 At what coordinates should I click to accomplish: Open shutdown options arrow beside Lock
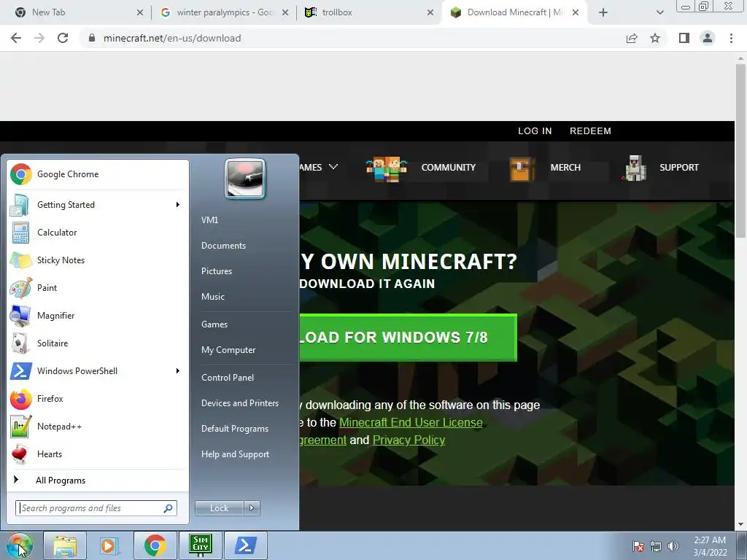point(252,508)
